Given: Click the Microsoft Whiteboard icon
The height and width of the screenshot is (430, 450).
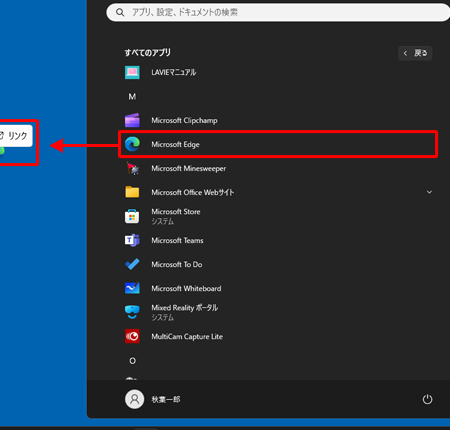Looking at the screenshot, I should (132, 288).
